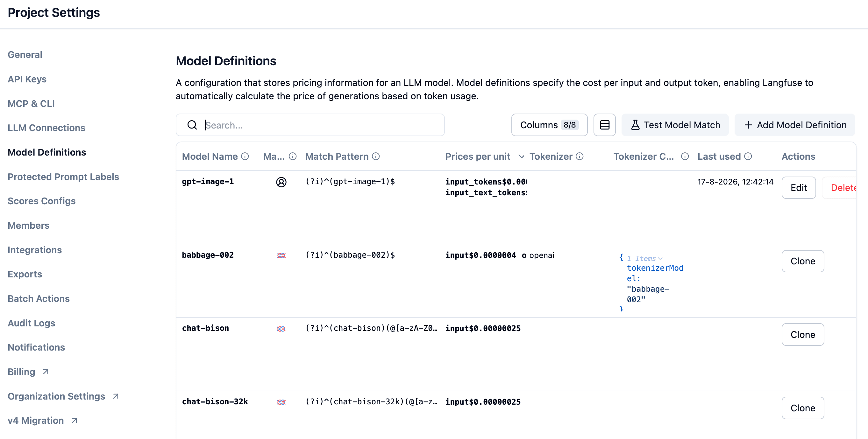Open Batch Actions page
Image resolution: width=868 pixels, height=439 pixels.
click(39, 299)
